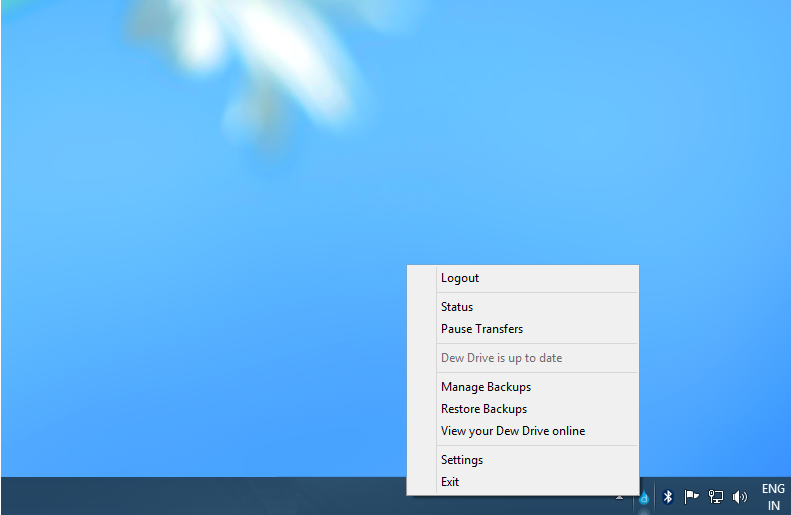791x515 pixels.
Task: Open Manage Backups from the menu
Action: [523, 387]
